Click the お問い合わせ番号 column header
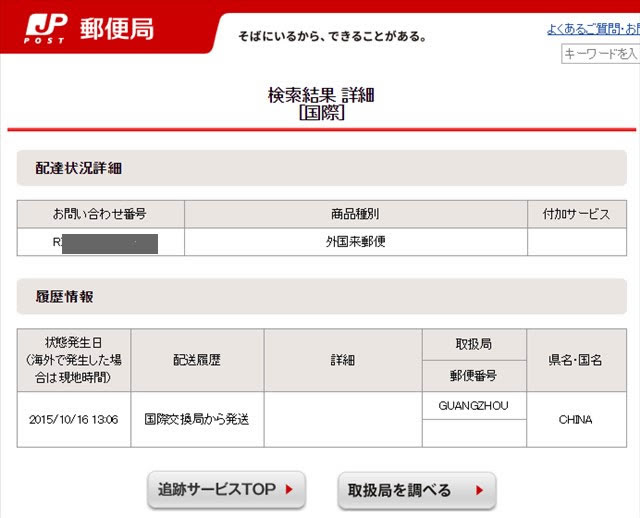Image resolution: width=640 pixels, height=518 pixels. [x=100, y=214]
